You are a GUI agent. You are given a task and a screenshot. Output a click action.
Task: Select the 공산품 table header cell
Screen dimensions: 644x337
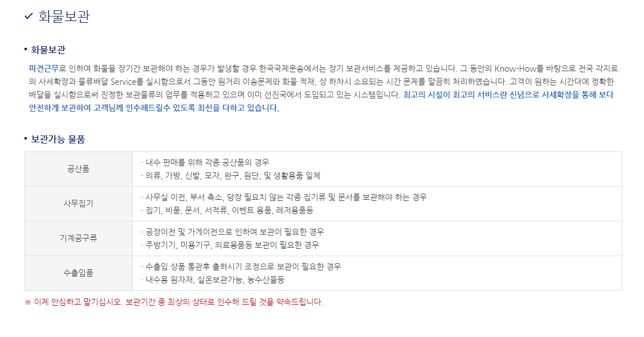click(x=79, y=169)
